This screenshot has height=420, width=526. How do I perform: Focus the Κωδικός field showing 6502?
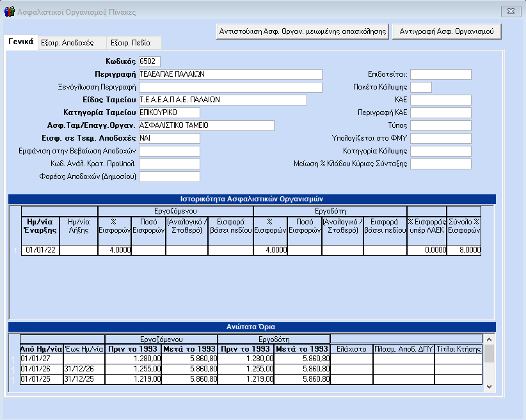click(150, 61)
